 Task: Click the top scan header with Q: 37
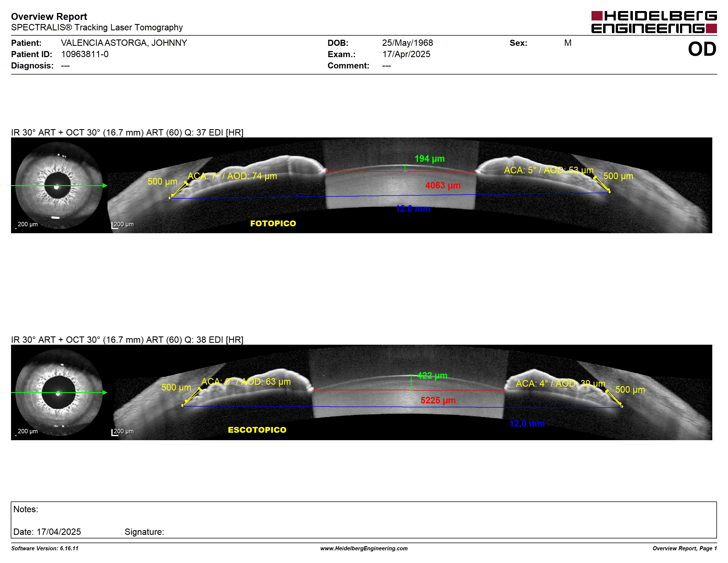[x=127, y=132]
